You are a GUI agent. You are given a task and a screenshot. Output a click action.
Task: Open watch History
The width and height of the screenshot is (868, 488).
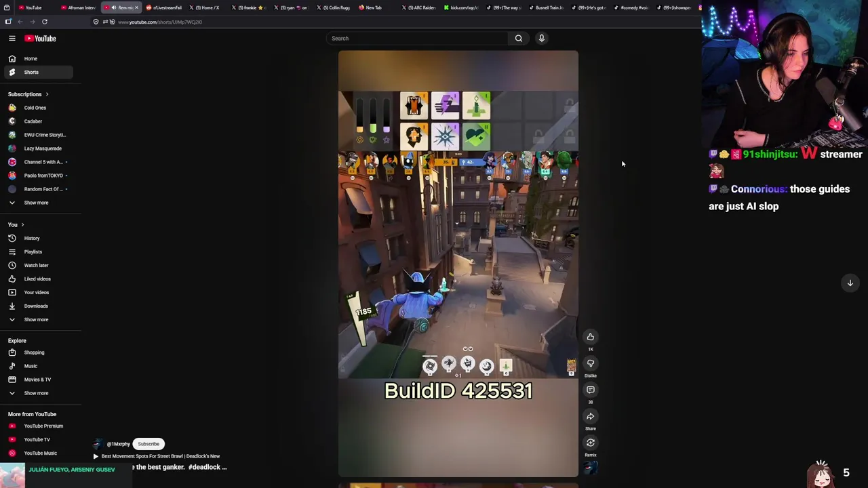click(x=39, y=239)
